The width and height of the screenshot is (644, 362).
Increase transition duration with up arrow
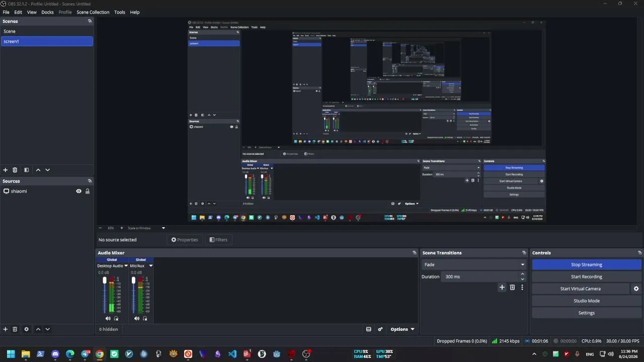coord(522,274)
